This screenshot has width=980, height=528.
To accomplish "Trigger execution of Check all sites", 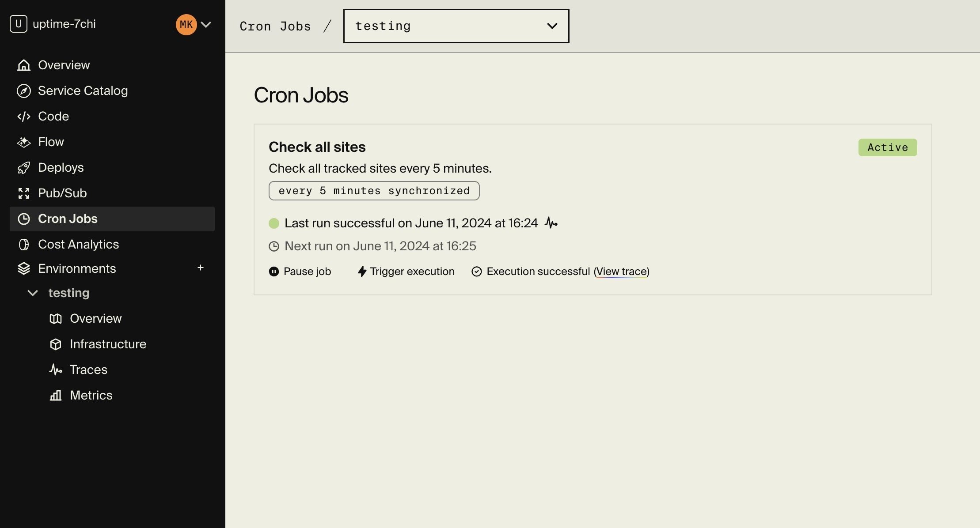I will (412, 271).
